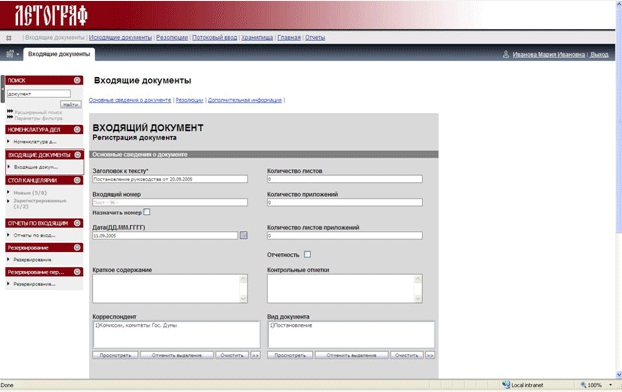This screenshot has width=622, height=392.
Task: Click the Найти search button
Action: (x=71, y=104)
